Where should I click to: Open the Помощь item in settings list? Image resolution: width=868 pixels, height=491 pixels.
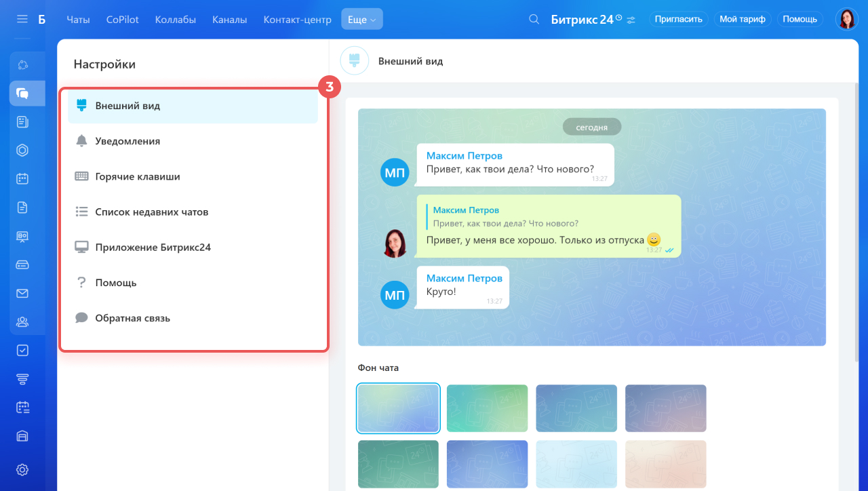[x=193, y=282]
